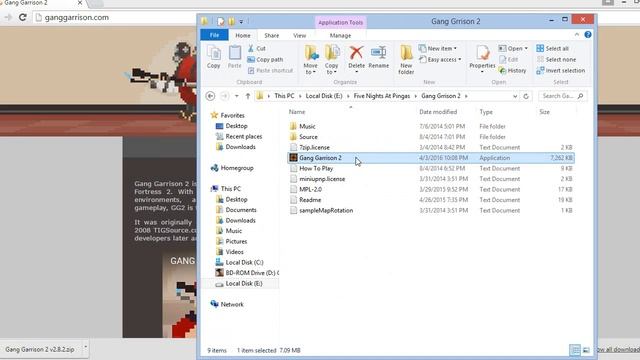Click Invert selection in ribbon
This screenshot has width=640, height=360.
pos(560,70)
